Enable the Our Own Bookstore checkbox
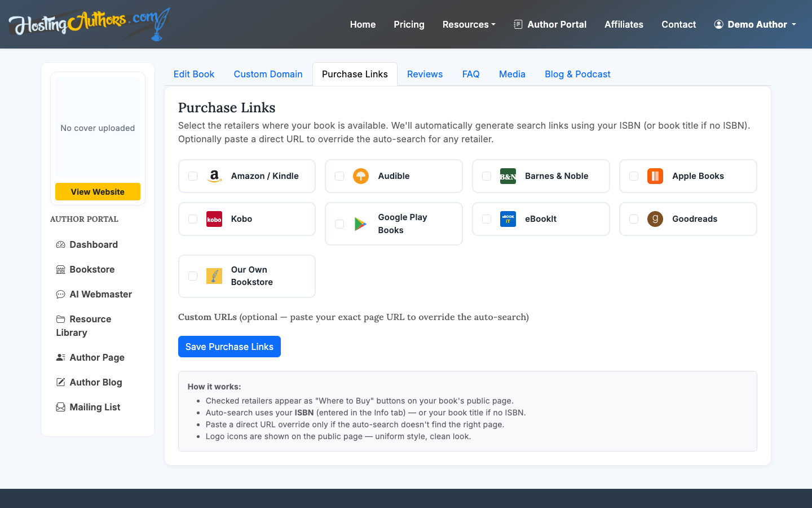Screen dimensions: 812x508 coord(193,276)
